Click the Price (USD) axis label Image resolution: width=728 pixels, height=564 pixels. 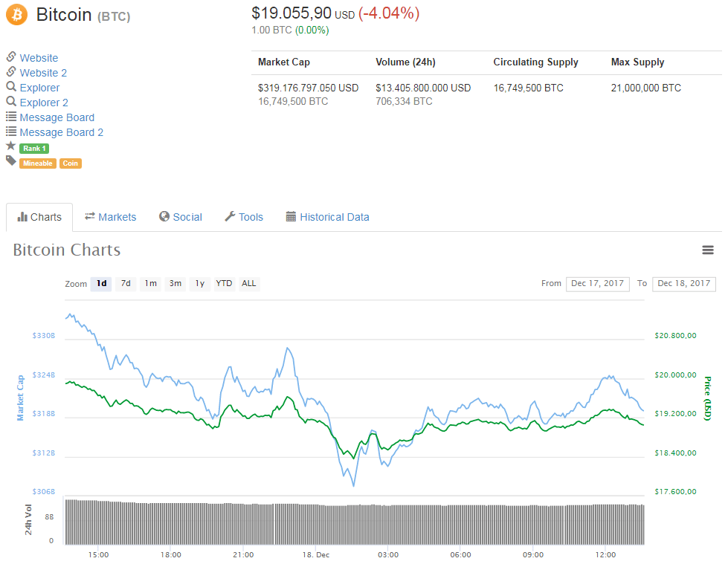coord(708,398)
